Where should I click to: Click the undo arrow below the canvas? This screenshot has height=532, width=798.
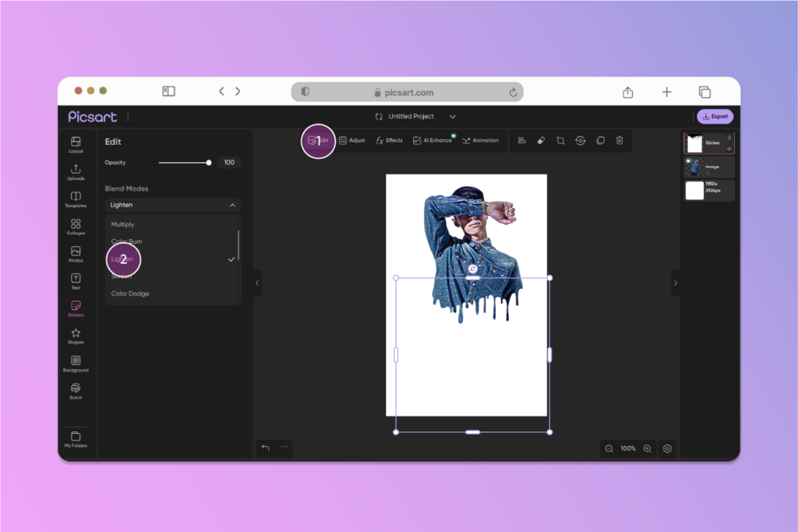pos(266,449)
